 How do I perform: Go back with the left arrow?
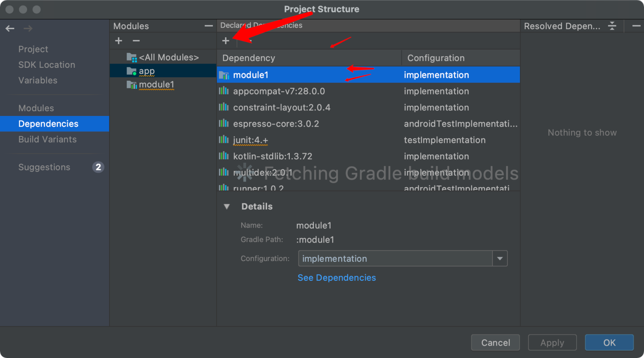(x=10, y=29)
